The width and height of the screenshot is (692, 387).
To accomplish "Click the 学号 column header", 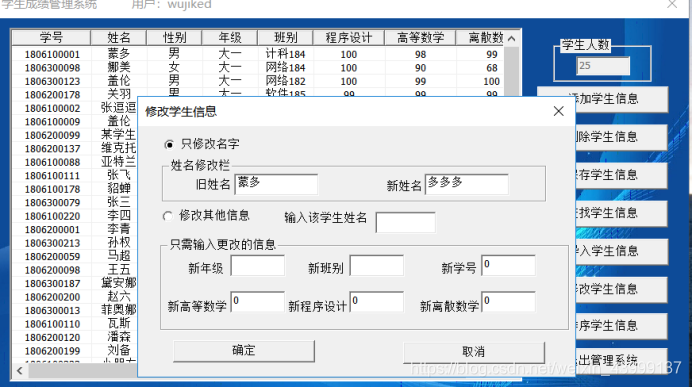I will [x=51, y=38].
